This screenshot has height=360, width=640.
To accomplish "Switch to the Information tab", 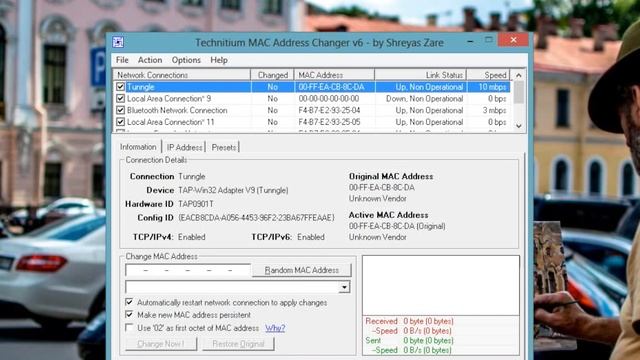I will pos(138,147).
